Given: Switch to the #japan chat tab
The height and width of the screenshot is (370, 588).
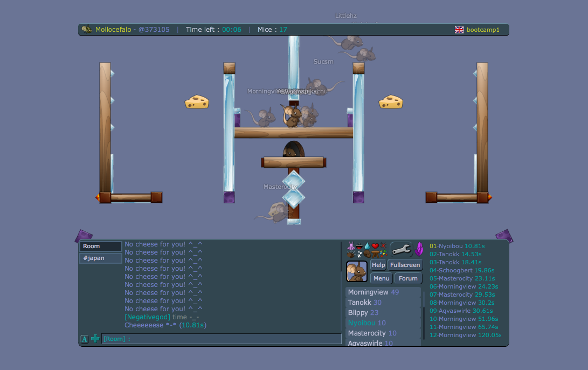Looking at the screenshot, I should [100, 258].
